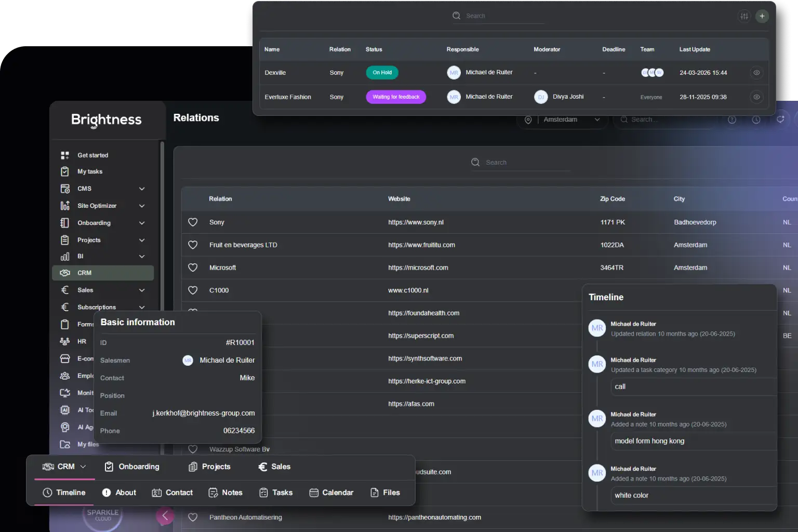The image size is (798, 532).
Task: Click the green add button in projects panel
Action: click(762, 16)
